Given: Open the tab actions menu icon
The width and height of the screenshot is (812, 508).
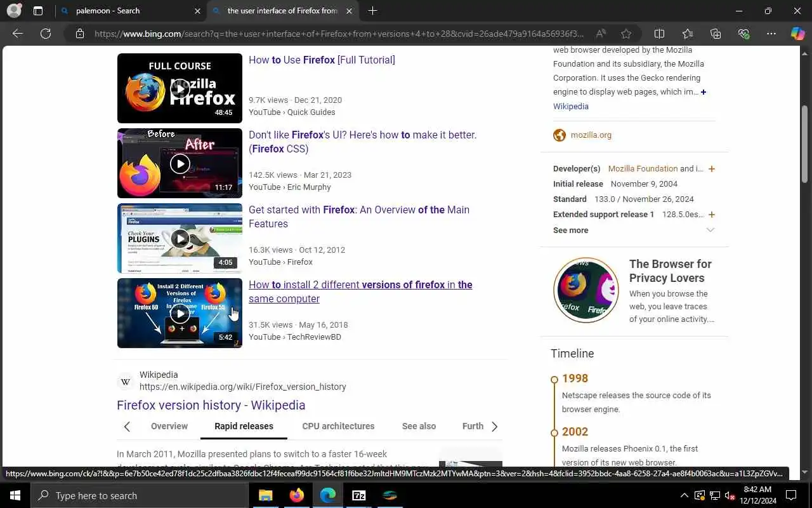Looking at the screenshot, I should click(38, 11).
